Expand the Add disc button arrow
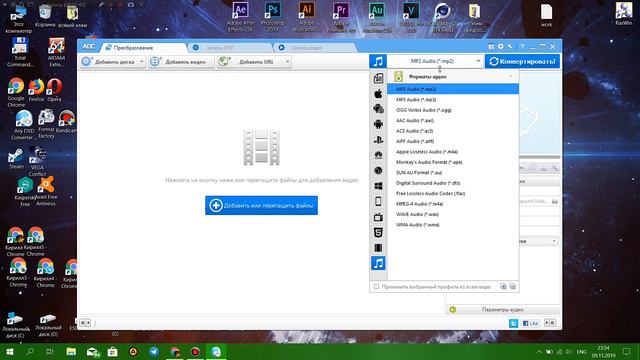640x360 pixels. click(141, 62)
